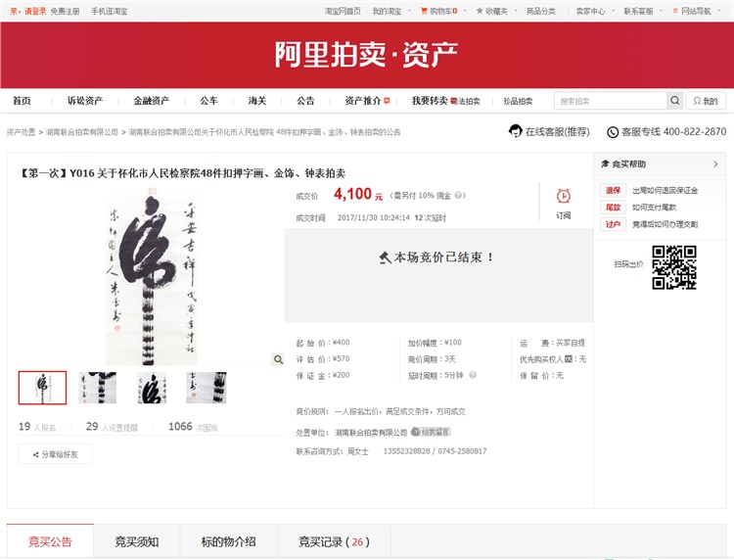This screenshot has width=734, height=560.
Task: Click 商品分类 link
Action: click(x=540, y=11)
